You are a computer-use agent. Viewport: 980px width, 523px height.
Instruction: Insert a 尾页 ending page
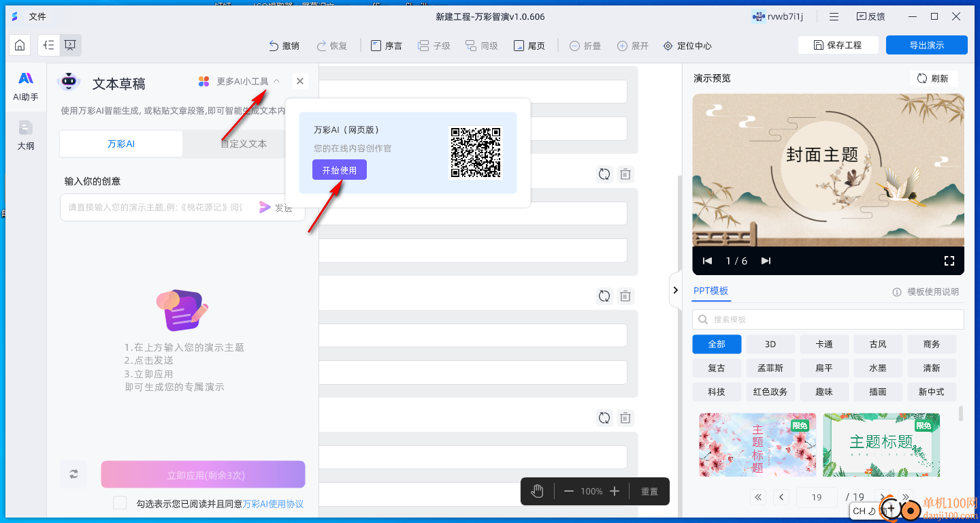click(529, 46)
